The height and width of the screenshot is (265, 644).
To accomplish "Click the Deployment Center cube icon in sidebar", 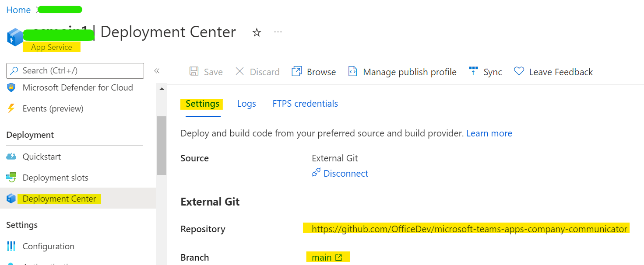I will coord(11,199).
